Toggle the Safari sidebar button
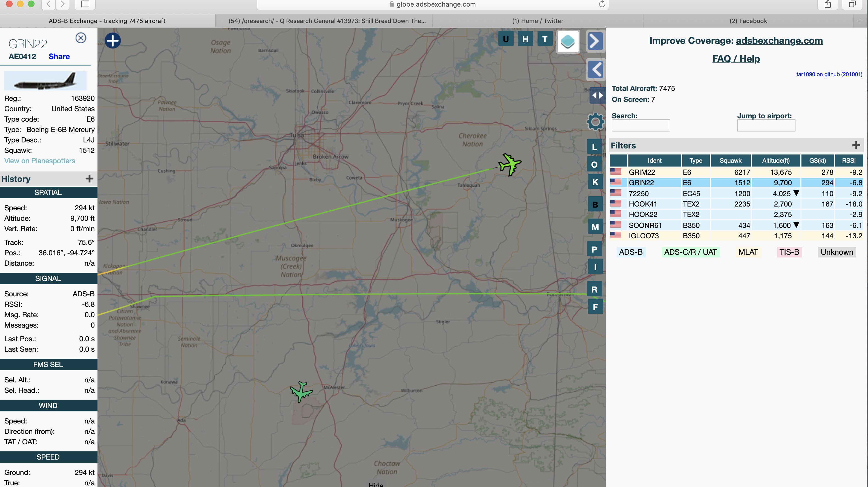Viewport: 868px width, 487px height. (x=85, y=4)
